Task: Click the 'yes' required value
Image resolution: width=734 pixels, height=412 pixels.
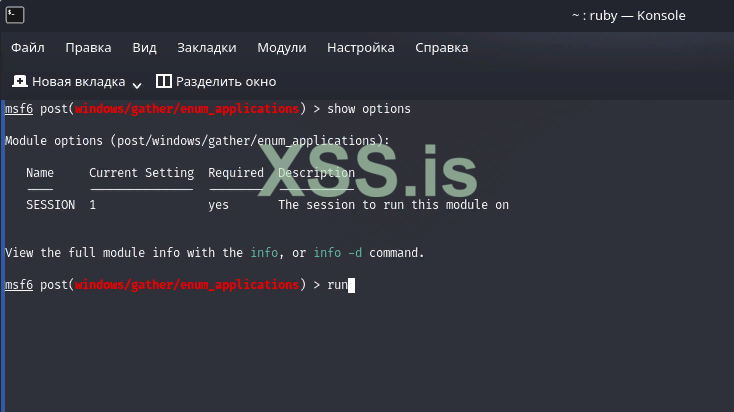Action: pos(219,205)
